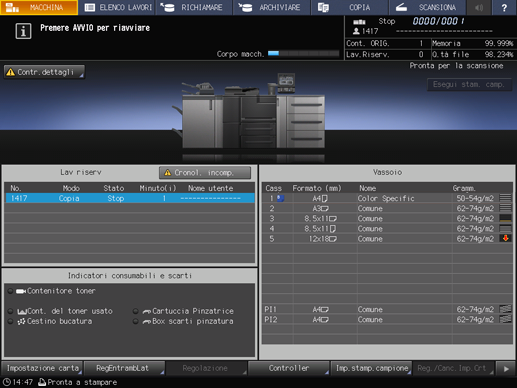This screenshot has height=388, width=517.
Task: Open help with the question mark icon
Action: click(504, 7)
